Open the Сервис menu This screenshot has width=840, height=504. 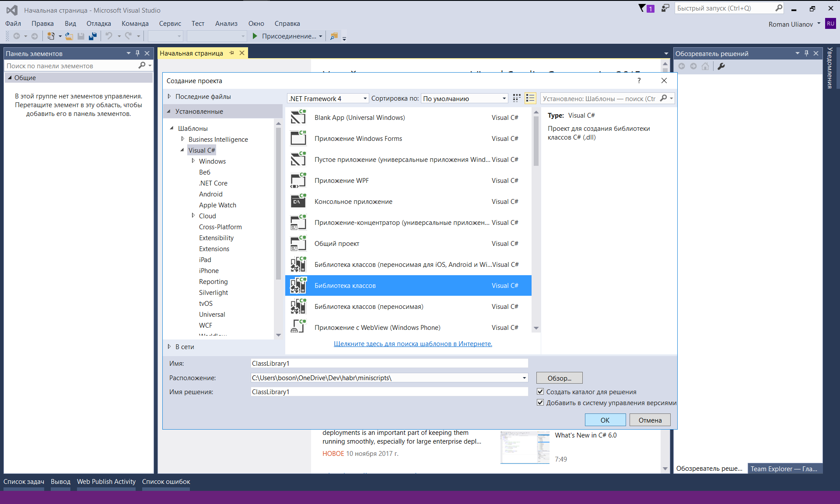[x=170, y=24]
